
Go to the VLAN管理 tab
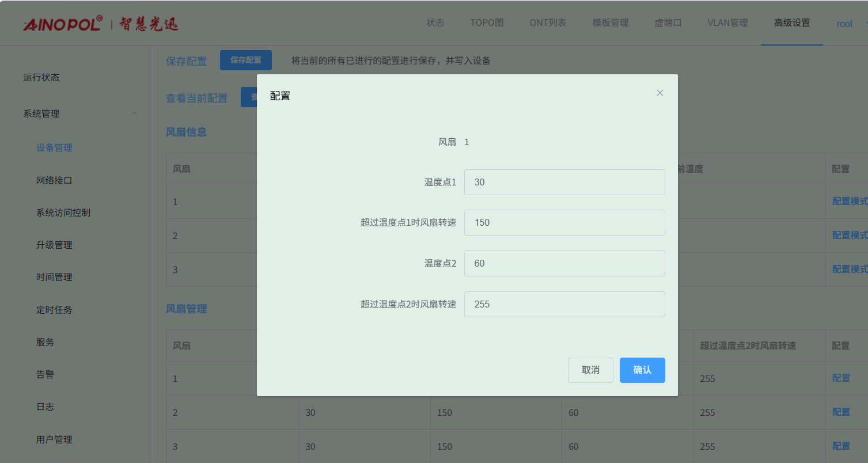point(727,23)
